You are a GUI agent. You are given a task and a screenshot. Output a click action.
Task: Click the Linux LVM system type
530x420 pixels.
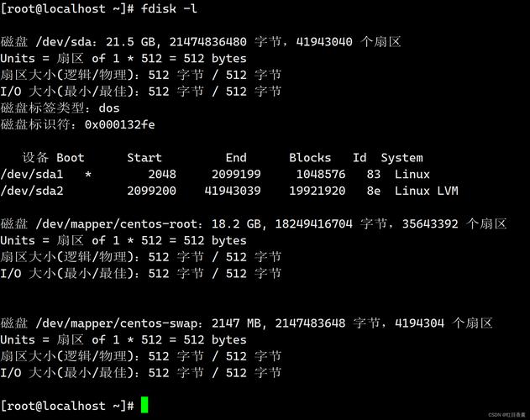click(x=426, y=191)
